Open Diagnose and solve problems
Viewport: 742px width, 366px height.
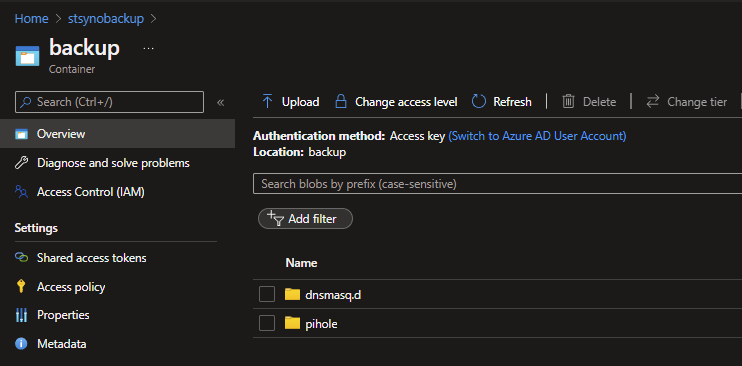[x=113, y=163]
